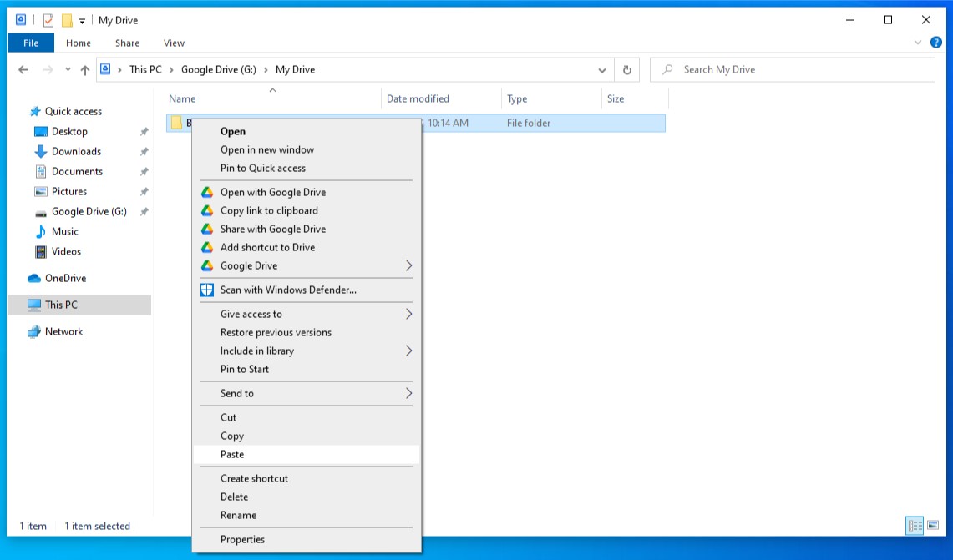Open Downloads in Quick access
Image resolution: width=953 pixels, height=560 pixels.
(76, 151)
